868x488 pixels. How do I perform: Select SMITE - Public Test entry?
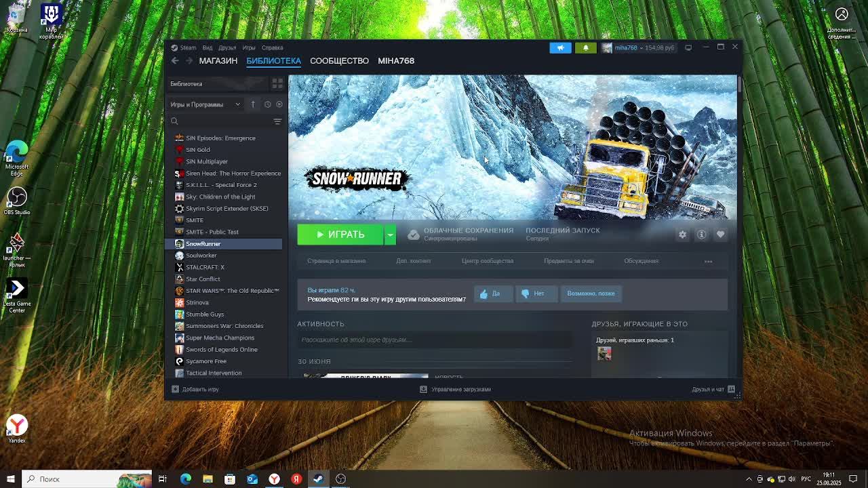225,232
